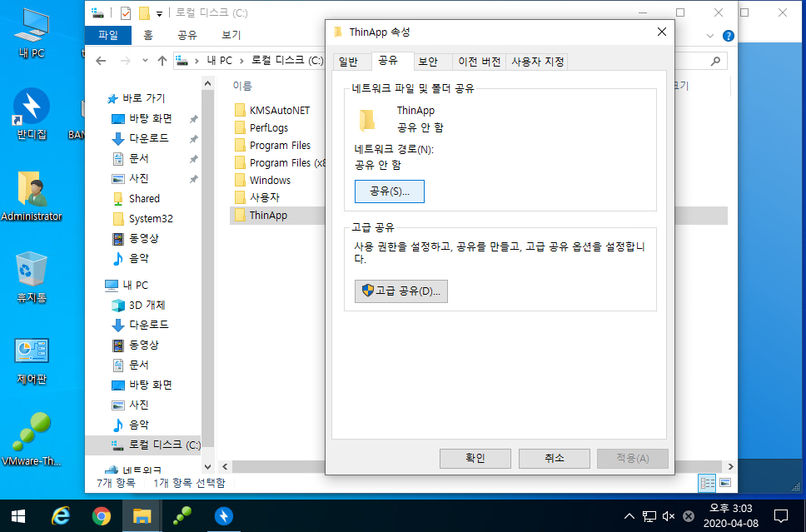Switch to 사용자 지정 tab
Viewport: 806px width, 532px height.
tap(538, 62)
